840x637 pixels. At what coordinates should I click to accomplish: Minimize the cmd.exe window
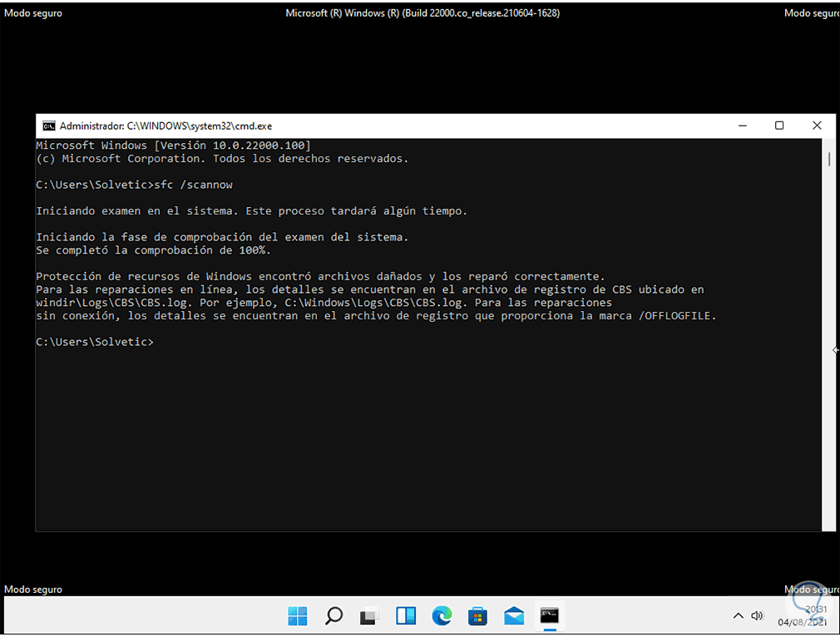tap(743, 126)
